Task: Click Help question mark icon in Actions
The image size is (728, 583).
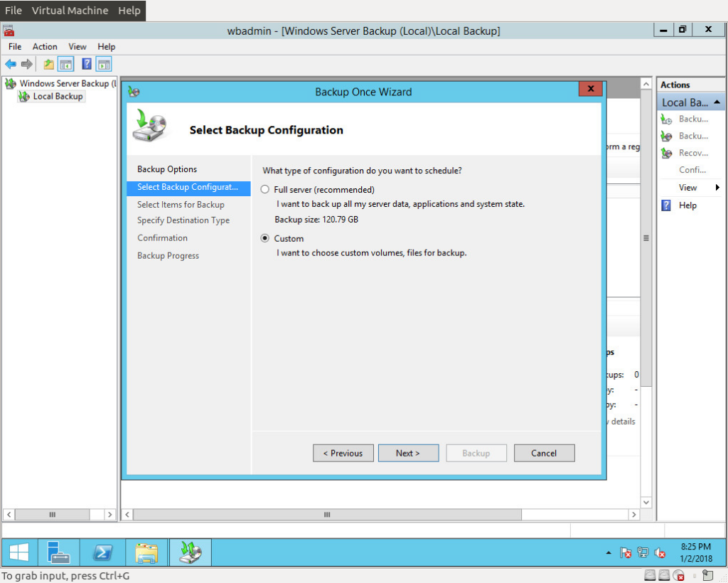Action: [665, 205]
